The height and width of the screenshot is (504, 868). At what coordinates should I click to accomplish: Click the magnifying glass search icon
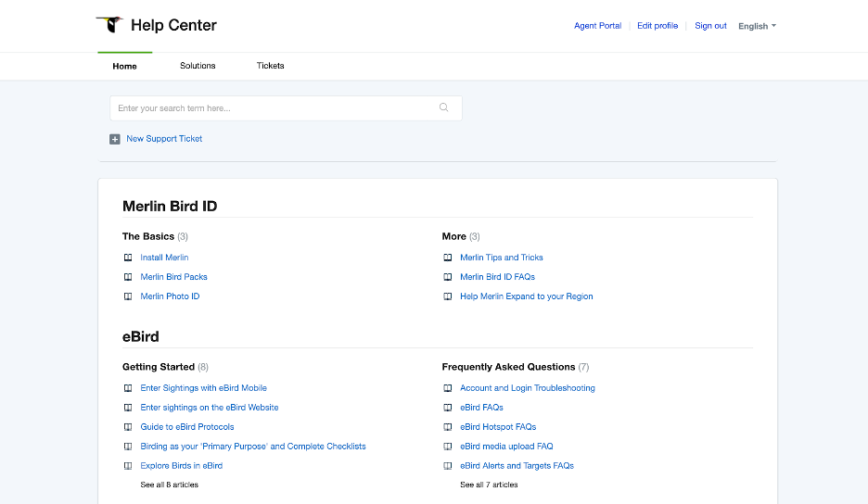[x=444, y=107]
